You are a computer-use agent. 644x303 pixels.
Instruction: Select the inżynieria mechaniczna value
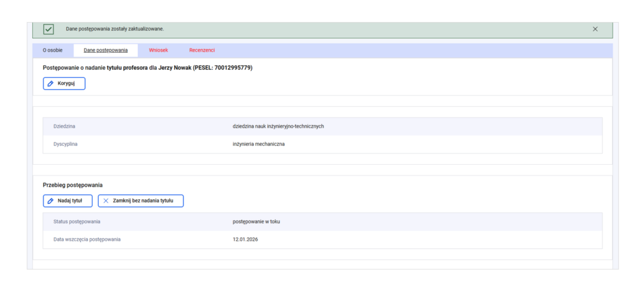pos(258,144)
